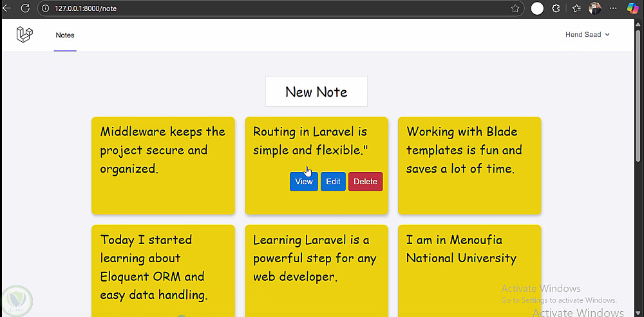This screenshot has width=644, height=317.
Task: View the Routing in Laravel note
Action: 303,182
